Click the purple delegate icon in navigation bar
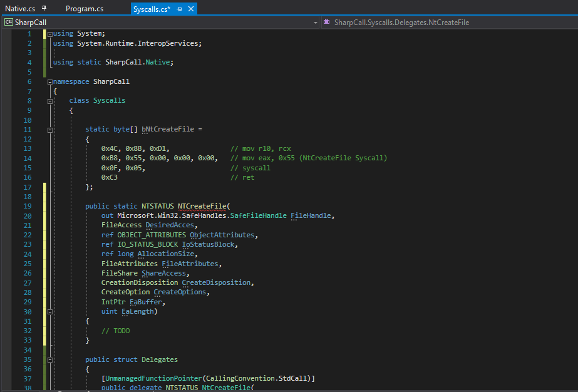The width and height of the screenshot is (578, 392). click(x=327, y=22)
